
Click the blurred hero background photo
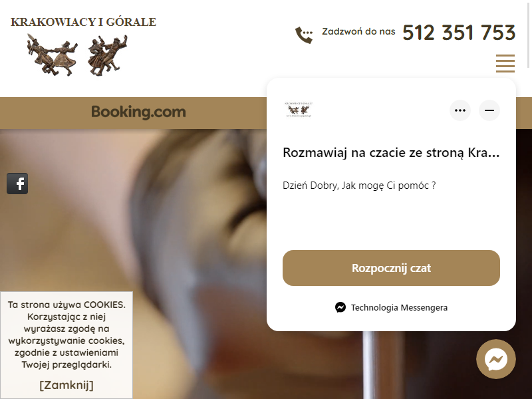pyautogui.click(x=136, y=221)
